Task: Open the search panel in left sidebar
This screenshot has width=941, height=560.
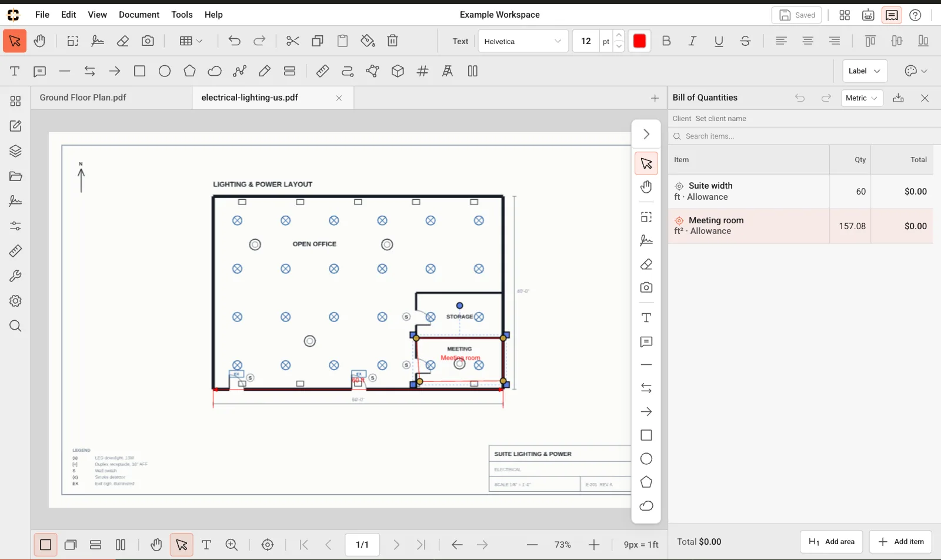Action: coord(15,326)
